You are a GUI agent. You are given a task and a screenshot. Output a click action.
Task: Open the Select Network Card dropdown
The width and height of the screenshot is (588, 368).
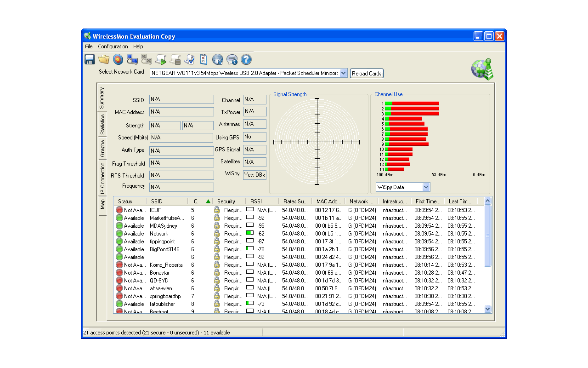point(343,73)
